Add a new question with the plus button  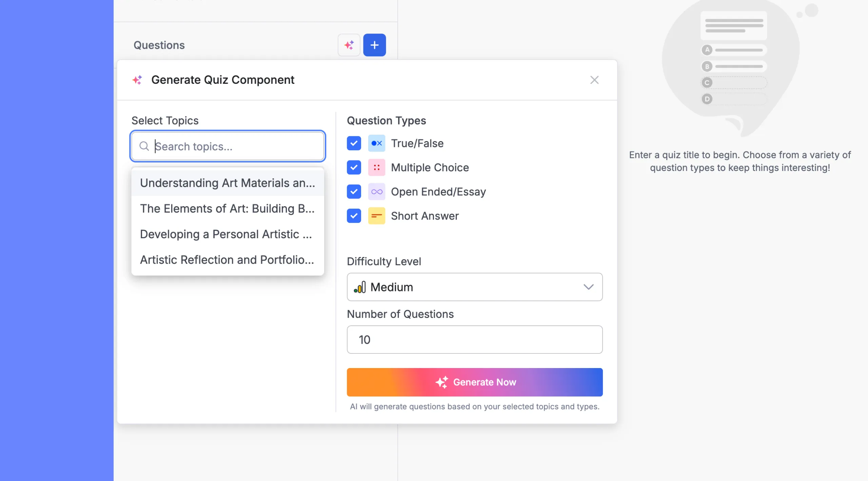(x=374, y=45)
